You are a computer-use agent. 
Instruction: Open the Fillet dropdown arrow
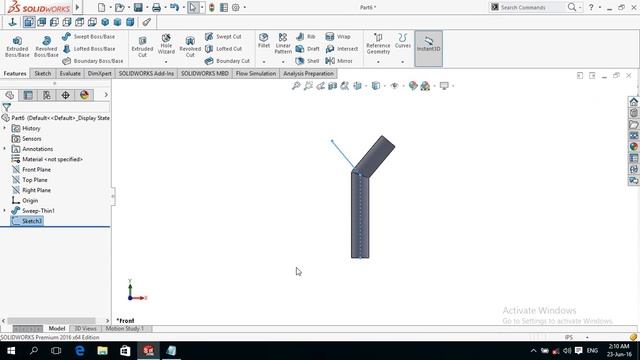(x=264, y=62)
